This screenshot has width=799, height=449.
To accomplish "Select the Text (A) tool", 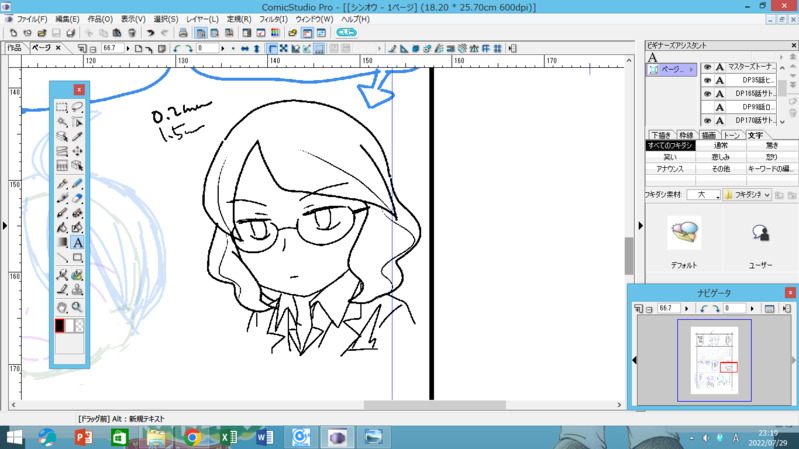I will point(77,243).
